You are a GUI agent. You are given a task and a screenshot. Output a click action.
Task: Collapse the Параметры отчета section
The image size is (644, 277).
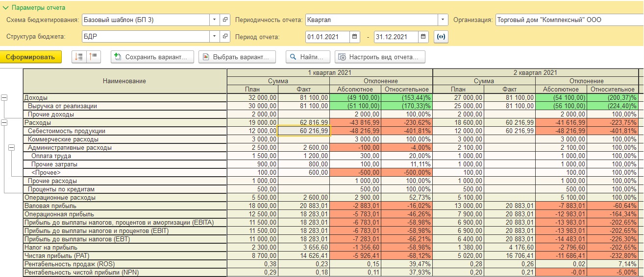click(x=6, y=8)
